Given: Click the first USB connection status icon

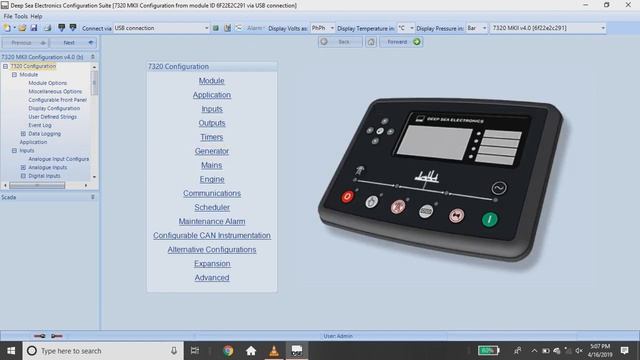Looking at the screenshot, I should (40, 336).
